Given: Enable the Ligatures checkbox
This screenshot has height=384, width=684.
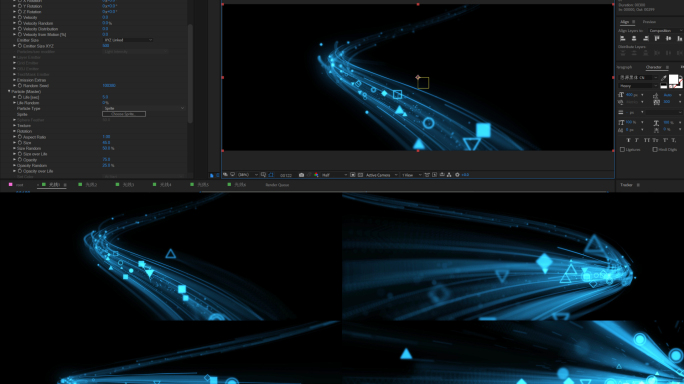Looking at the screenshot, I should pyautogui.click(x=622, y=150).
